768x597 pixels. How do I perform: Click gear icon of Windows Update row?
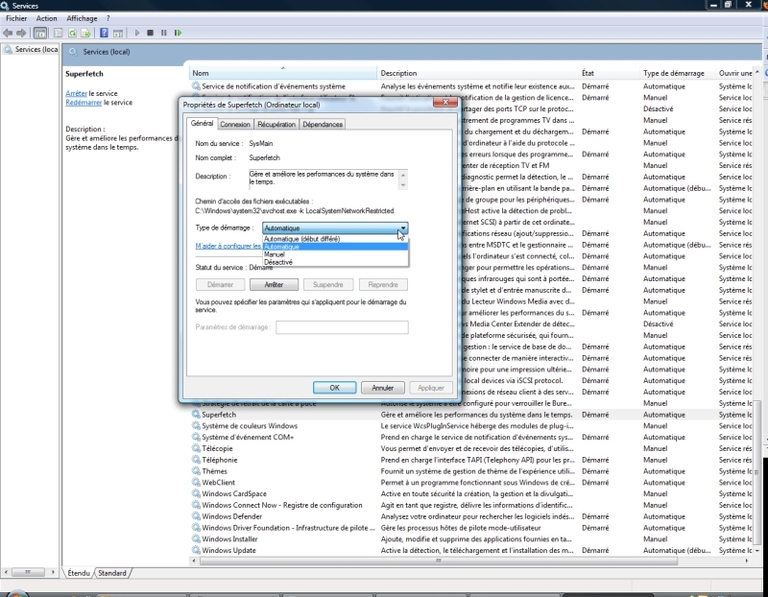[x=196, y=550]
